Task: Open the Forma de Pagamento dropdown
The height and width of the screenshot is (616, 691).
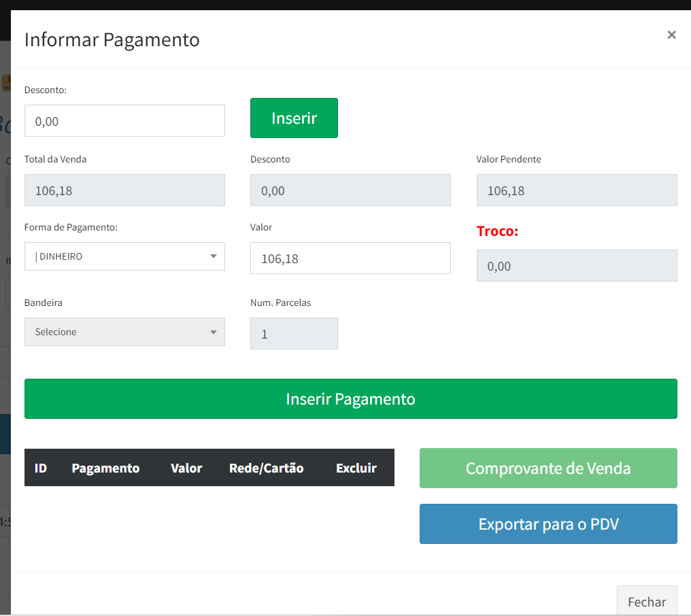Action: tap(124, 256)
